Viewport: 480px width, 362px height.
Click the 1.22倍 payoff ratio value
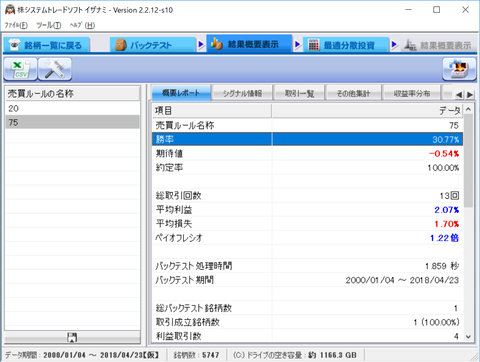444,238
